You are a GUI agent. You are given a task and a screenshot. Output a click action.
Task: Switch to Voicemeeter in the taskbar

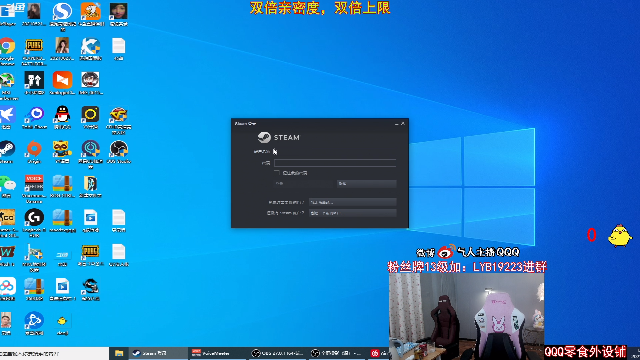point(217,353)
